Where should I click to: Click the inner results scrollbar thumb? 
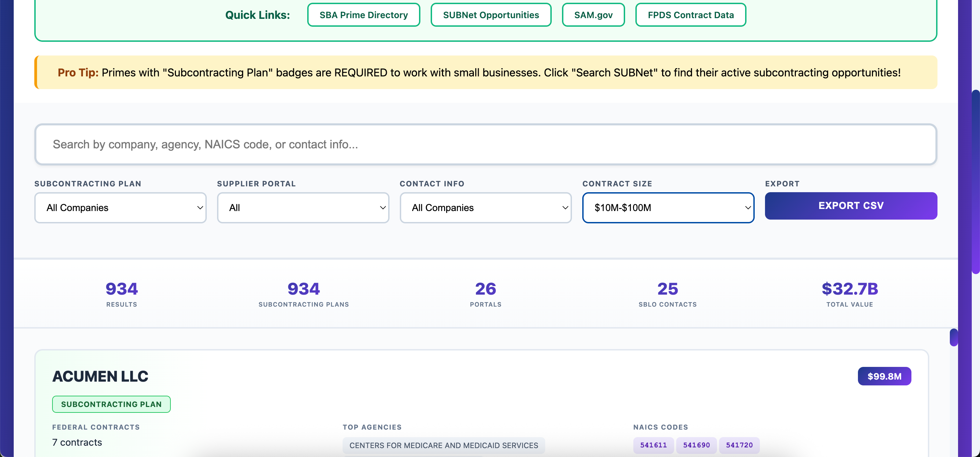point(953,337)
